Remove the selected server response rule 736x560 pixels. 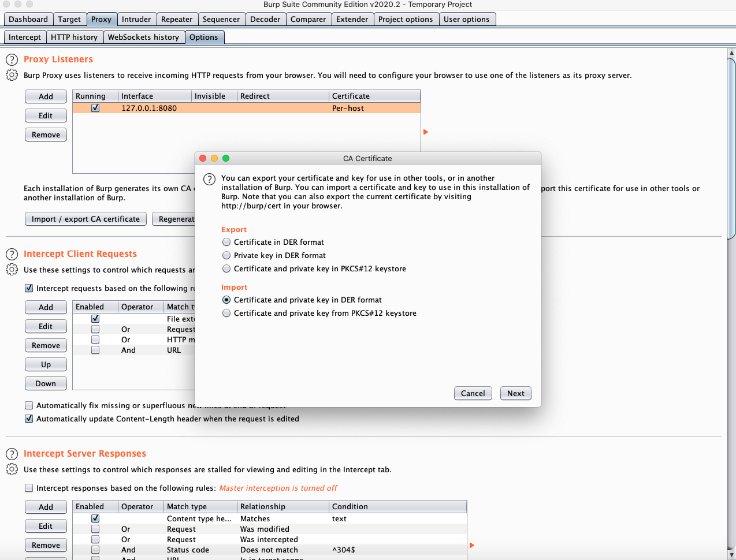[46, 545]
